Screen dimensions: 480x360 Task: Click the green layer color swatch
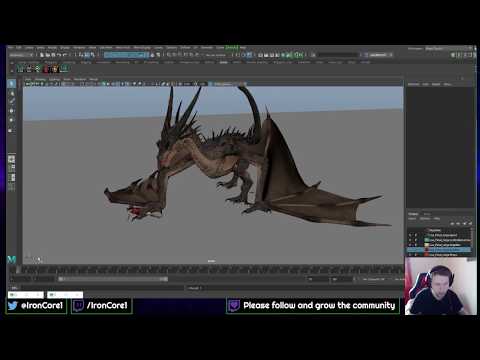coord(426,240)
